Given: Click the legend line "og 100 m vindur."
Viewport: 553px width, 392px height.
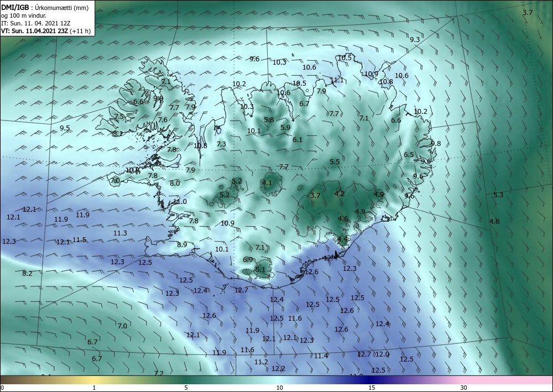Looking at the screenshot, I should [x=23, y=15].
